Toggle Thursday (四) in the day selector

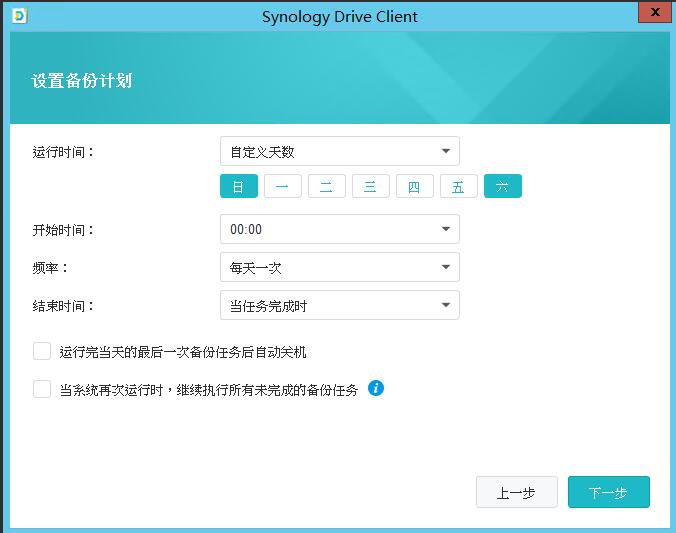pos(414,186)
